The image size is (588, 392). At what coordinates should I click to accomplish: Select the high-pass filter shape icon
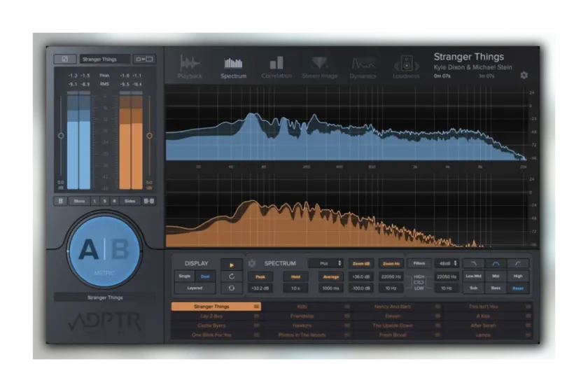(518, 264)
